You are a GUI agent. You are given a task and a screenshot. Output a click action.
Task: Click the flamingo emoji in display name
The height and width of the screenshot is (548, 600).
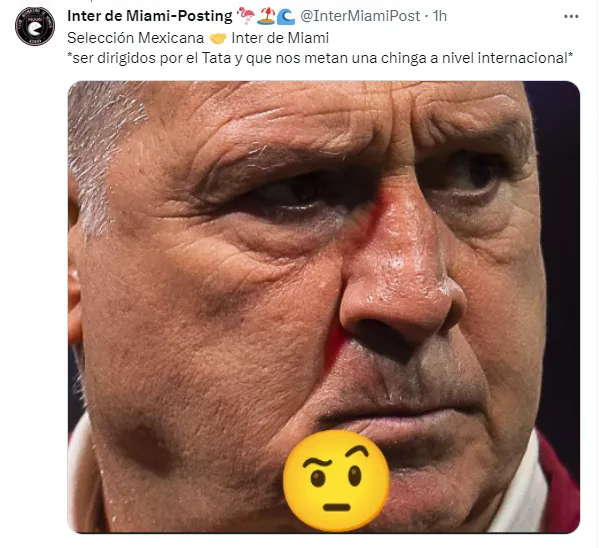(x=245, y=15)
